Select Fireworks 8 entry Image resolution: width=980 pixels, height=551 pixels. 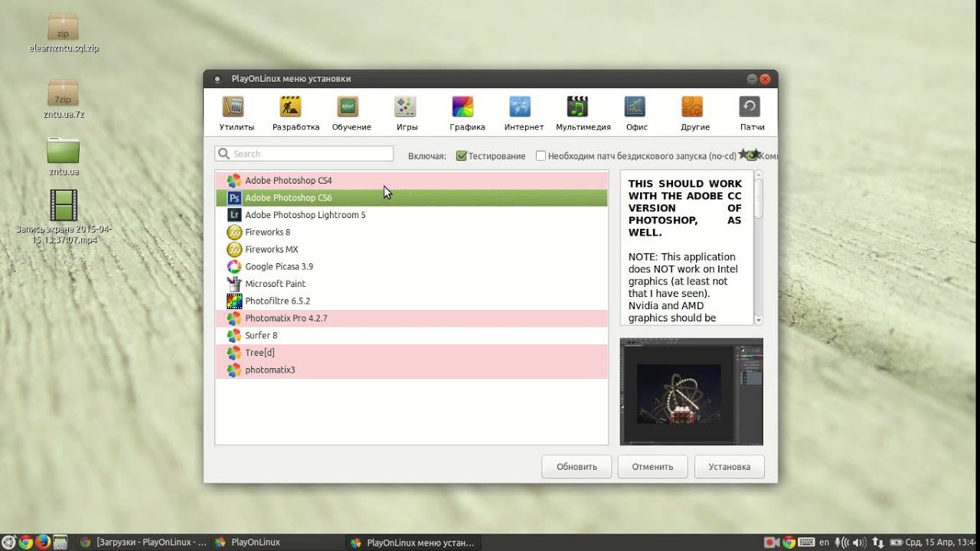pyautogui.click(x=412, y=232)
